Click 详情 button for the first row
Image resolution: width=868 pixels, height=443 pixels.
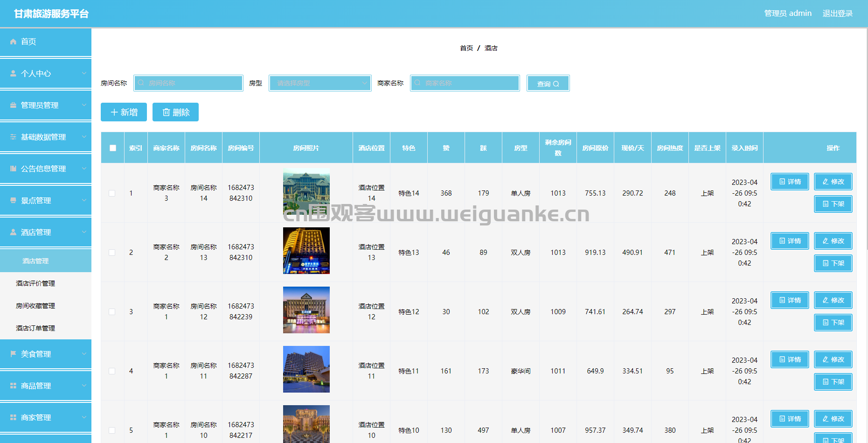coord(790,182)
